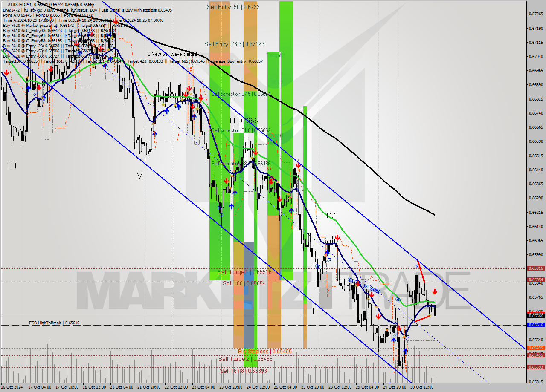Viewport: 546px width, 392px height.
Task: Click the '21 Oct 20:00' time axis label
Action: 149,387
